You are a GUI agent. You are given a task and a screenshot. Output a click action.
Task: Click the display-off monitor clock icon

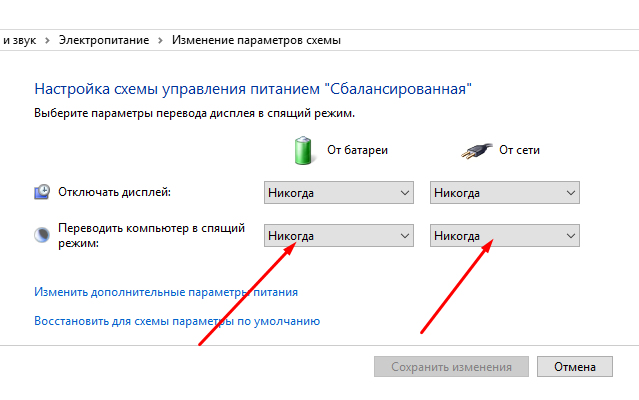click(42, 191)
